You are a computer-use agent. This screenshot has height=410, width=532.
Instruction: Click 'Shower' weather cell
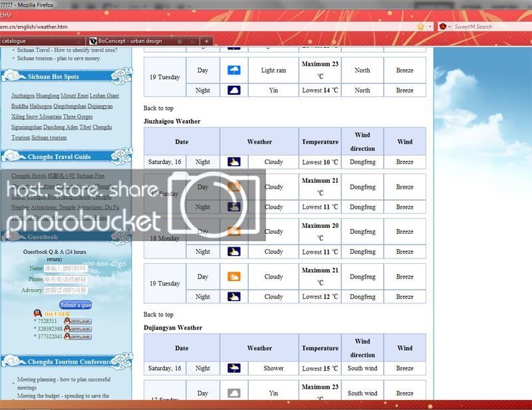tap(273, 368)
